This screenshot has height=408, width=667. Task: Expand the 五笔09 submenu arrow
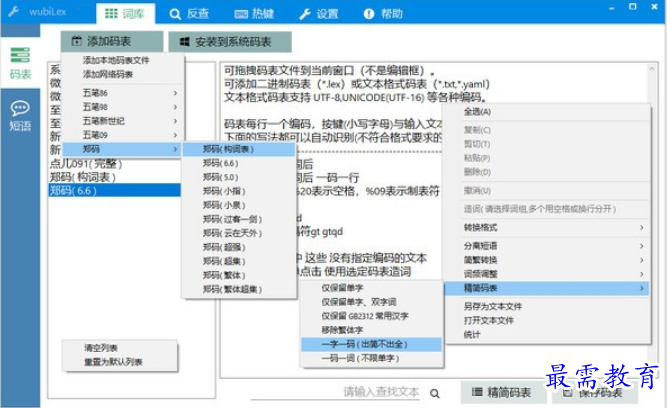(175, 135)
